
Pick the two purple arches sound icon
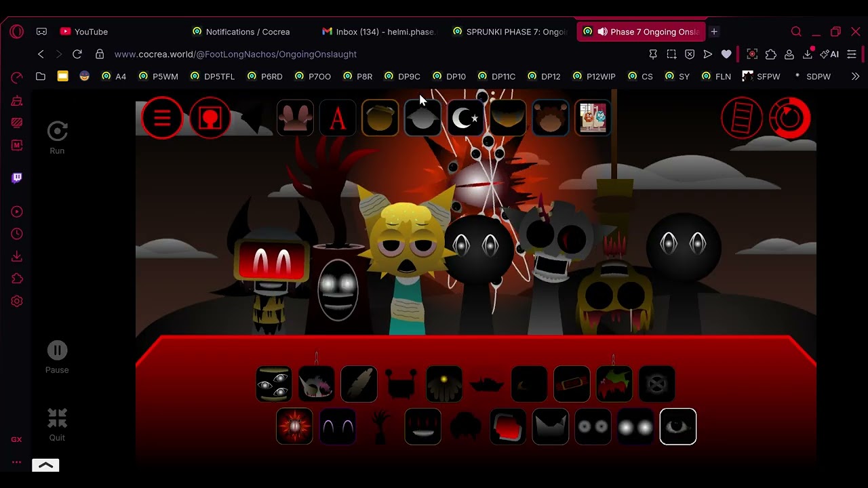337,426
